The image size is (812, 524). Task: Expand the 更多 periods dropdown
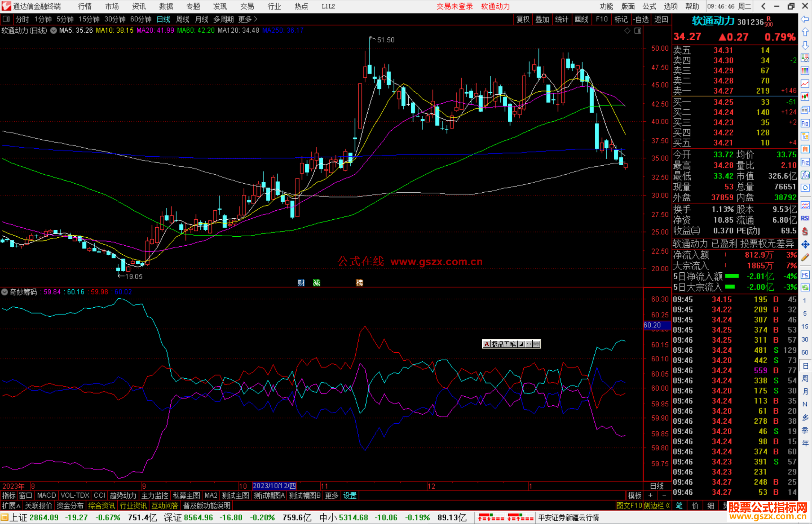[x=248, y=19]
